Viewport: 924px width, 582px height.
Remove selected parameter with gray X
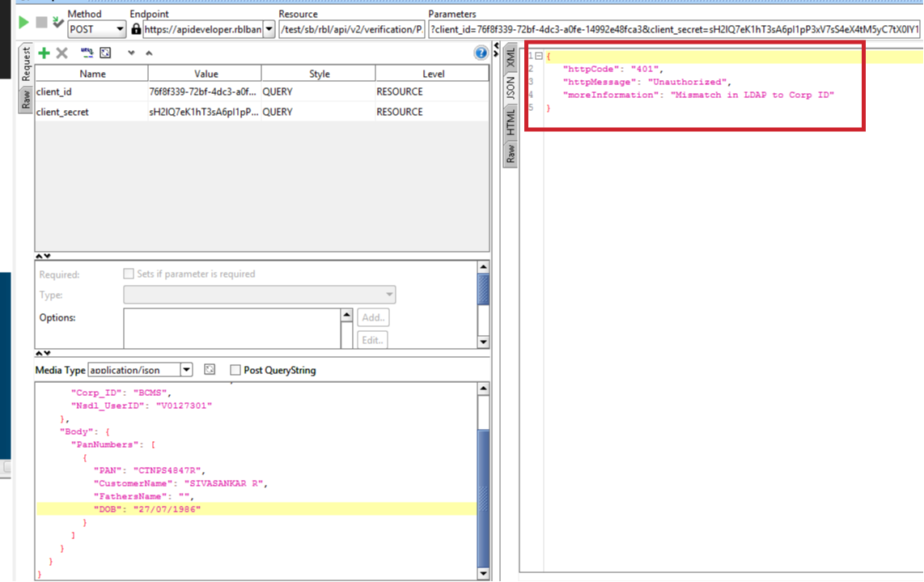pos(61,53)
